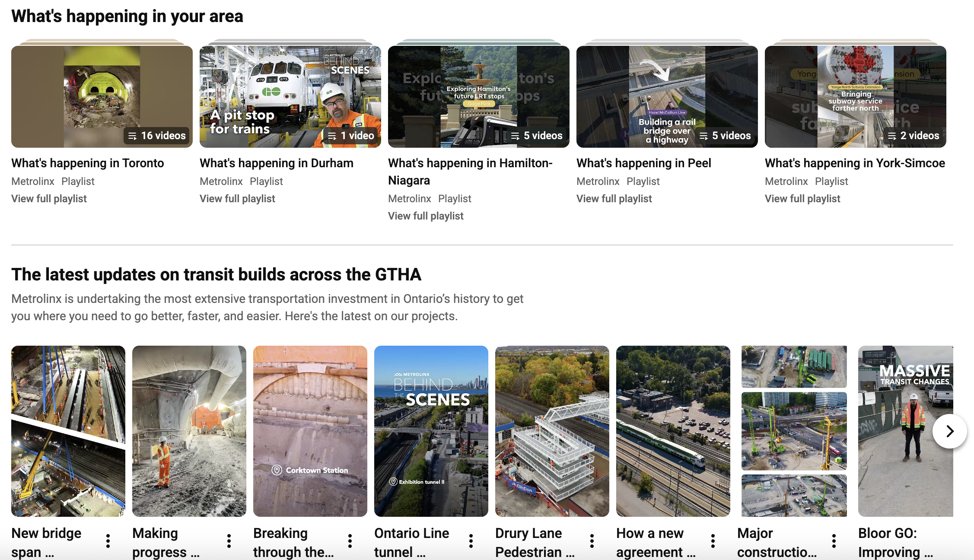Play the Behind the Scenes Exhibition tunnel short
Image resolution: width=974 pixels, height=560 pixels.
[431, 431]
